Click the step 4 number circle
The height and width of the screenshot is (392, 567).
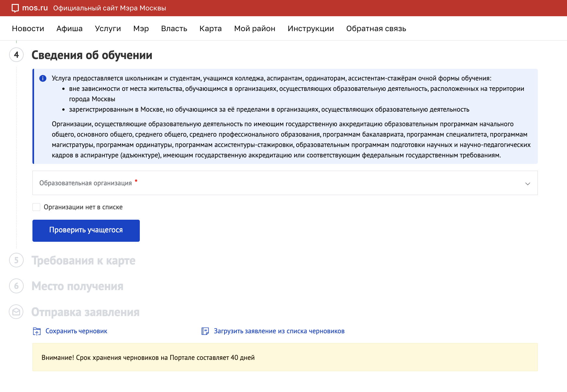click(x=16, y=55)
